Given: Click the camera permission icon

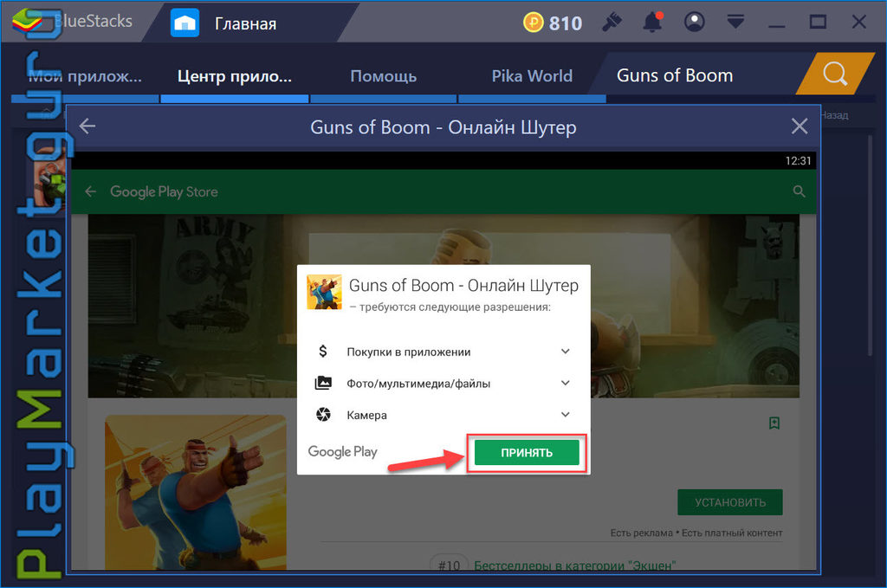Looking at the screenshot, I should tap(323, 415).
